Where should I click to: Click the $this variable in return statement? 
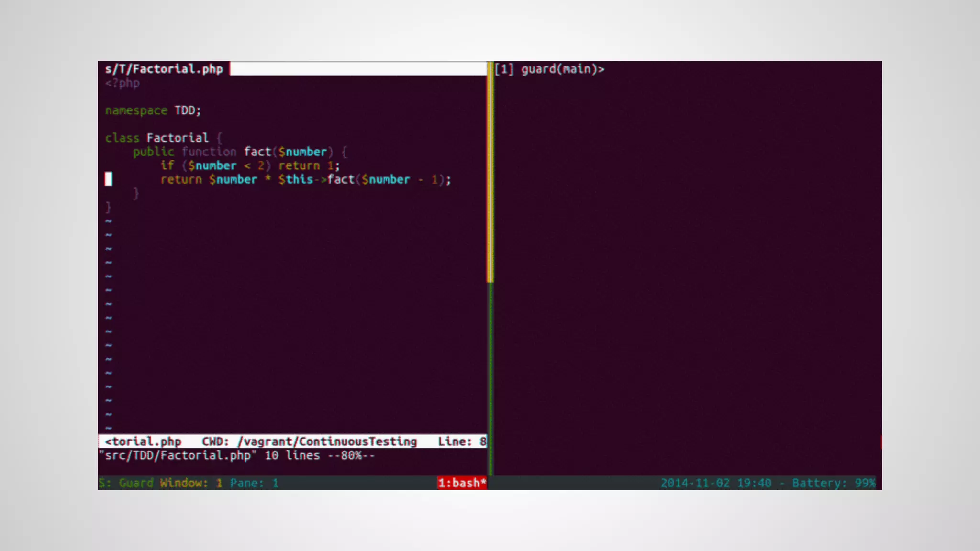(x=295, y=180)
